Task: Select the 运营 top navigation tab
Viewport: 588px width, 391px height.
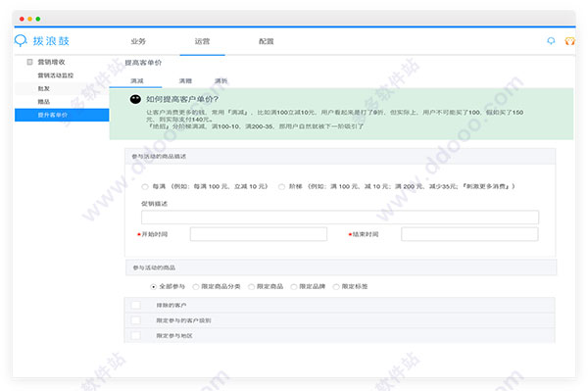Action: click(202, 41)
